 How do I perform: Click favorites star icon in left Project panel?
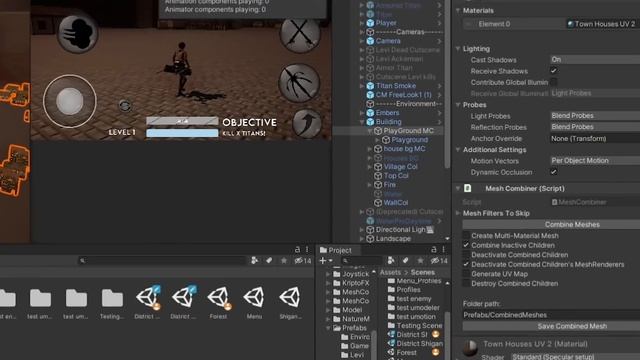[x=284, y=260]
